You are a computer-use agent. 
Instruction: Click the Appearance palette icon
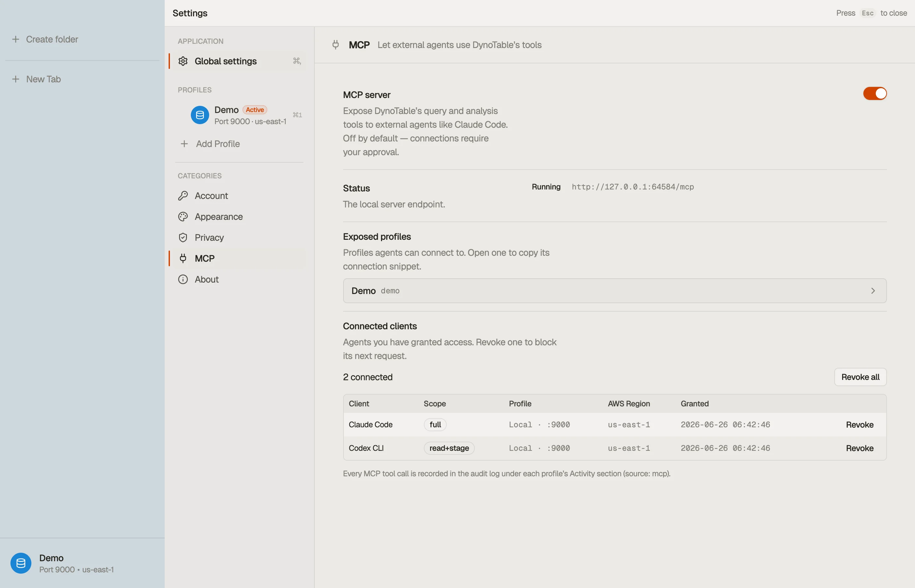pyautogui.click(x=183, y=217)
